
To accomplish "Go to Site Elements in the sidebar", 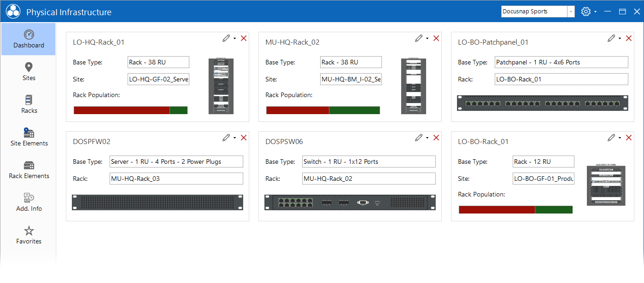I will tap(29, 137).
